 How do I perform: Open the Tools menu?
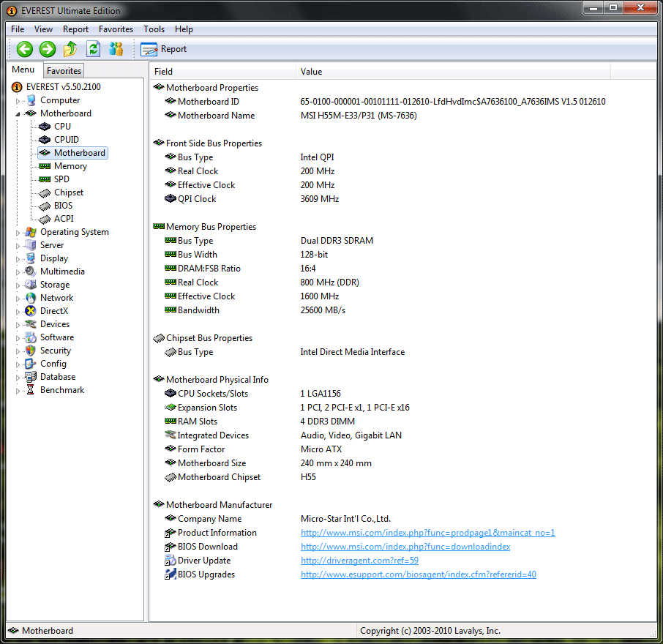pos(154,29)
